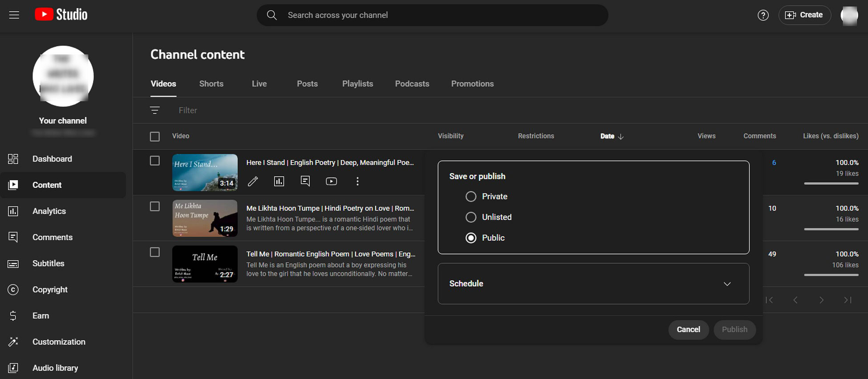Click the search magnifier icon
868x379 pixels.
tap(272, 15)
